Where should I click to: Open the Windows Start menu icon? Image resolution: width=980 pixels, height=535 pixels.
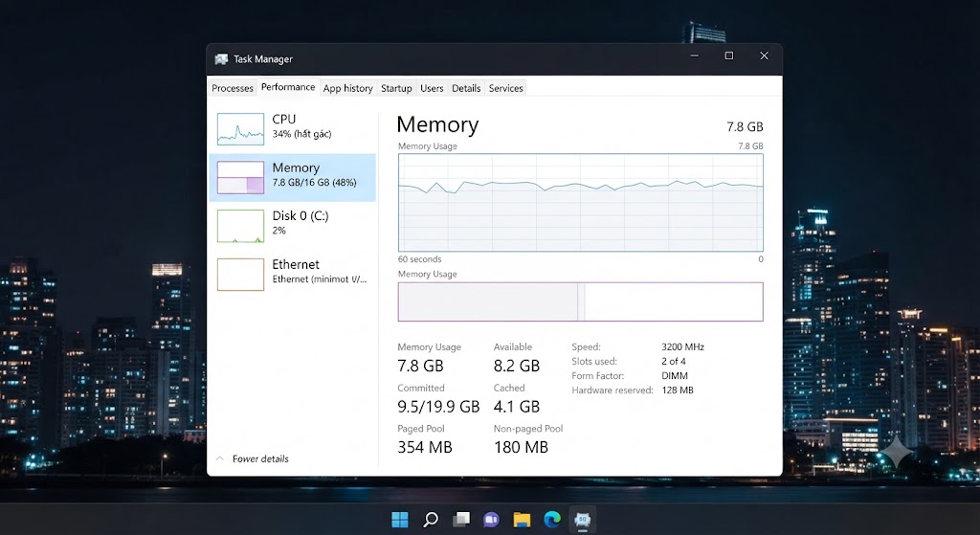click(399, 519)
